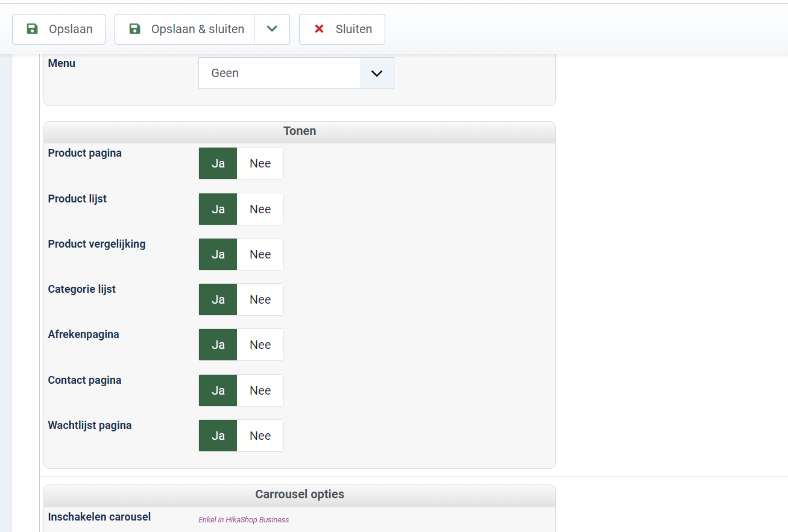Click the Wachtlijst pagina label

[90, 425]
